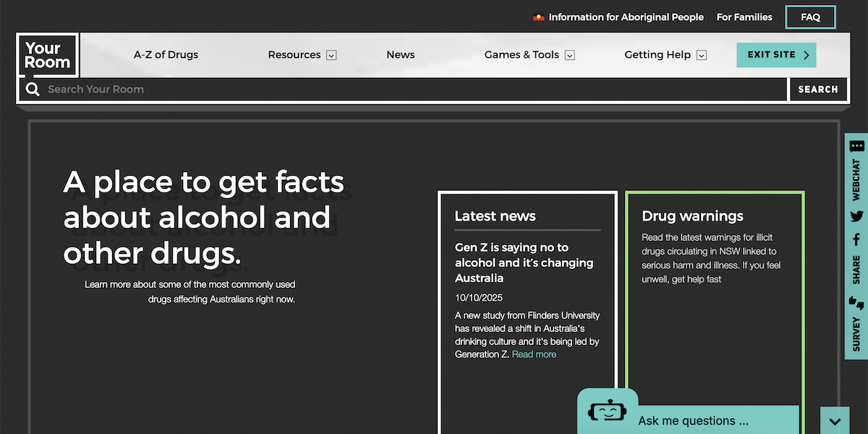Click the chatbot robot face icon
This screenshot has height=434, width=868.
tap(607, 412)
